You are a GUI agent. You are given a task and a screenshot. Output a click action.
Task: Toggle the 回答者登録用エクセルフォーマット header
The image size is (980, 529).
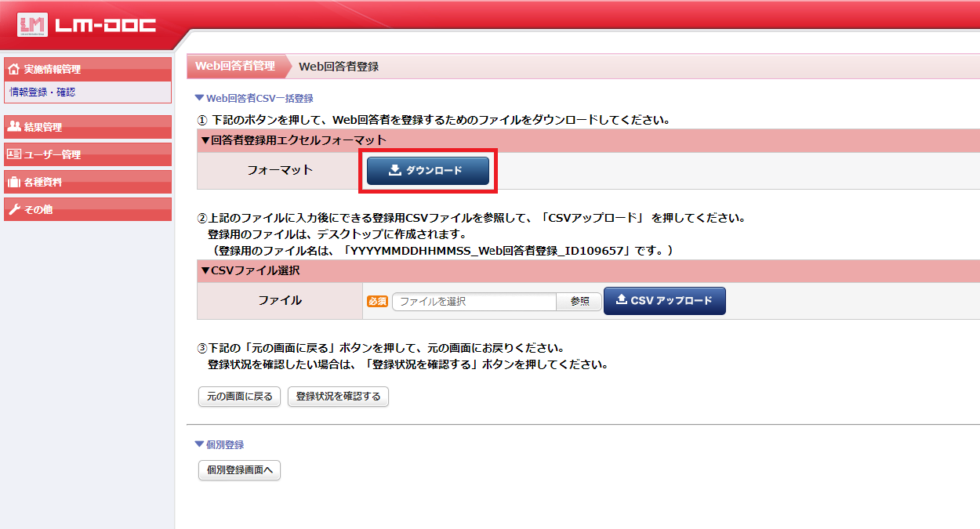[294, 140]
